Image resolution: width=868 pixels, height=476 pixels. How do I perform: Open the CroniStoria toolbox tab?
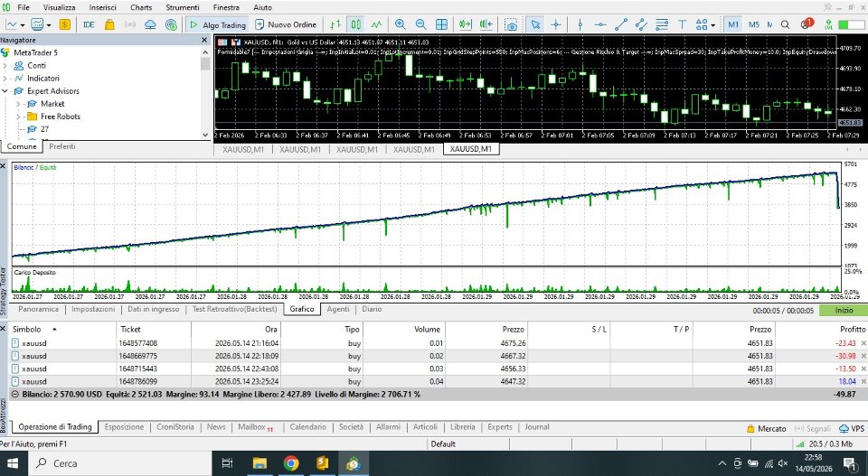(x=175, y=427)
